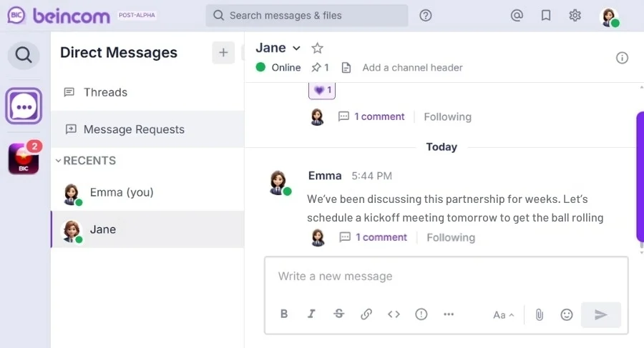Toggle bold formatting in message composer
The height and width of the screenshot is (348, 644).
click(284, 314)
